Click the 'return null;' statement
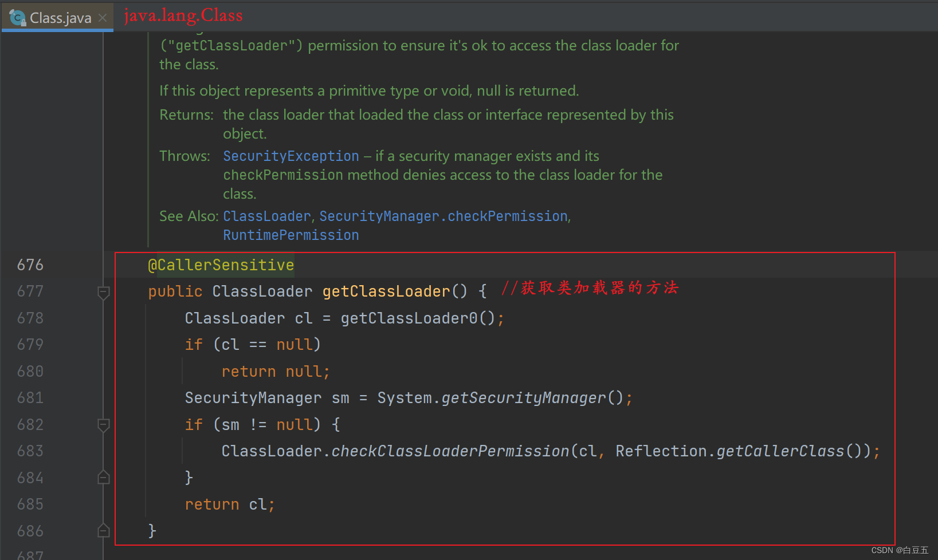 point(276,372)
